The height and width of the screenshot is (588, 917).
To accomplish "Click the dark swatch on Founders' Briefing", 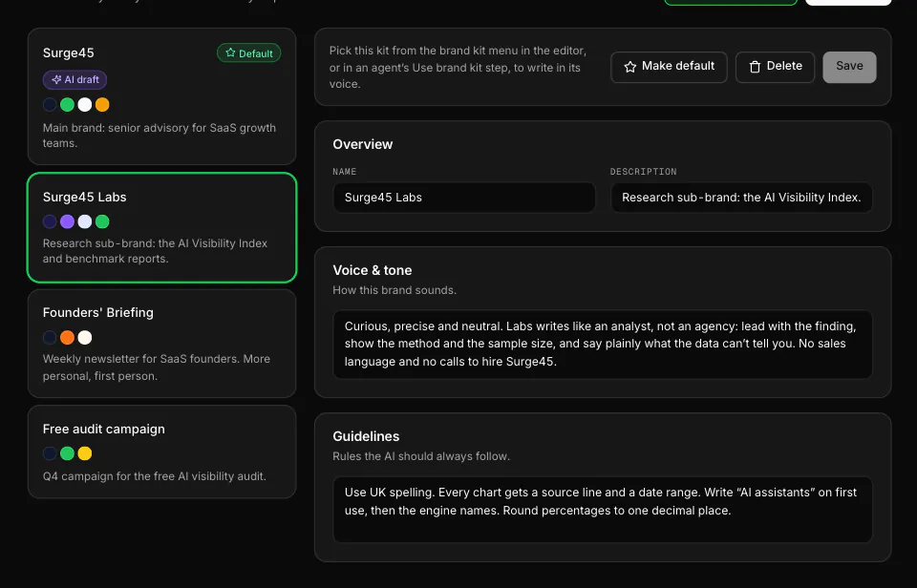I will pos(50,337).
